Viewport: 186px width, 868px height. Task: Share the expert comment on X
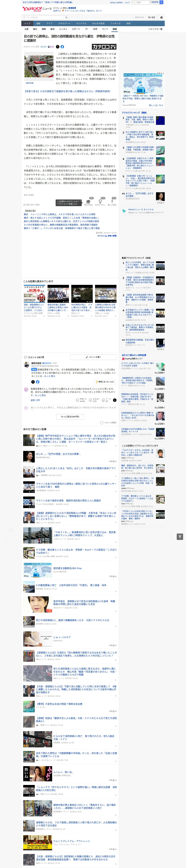tap(33, 382)
